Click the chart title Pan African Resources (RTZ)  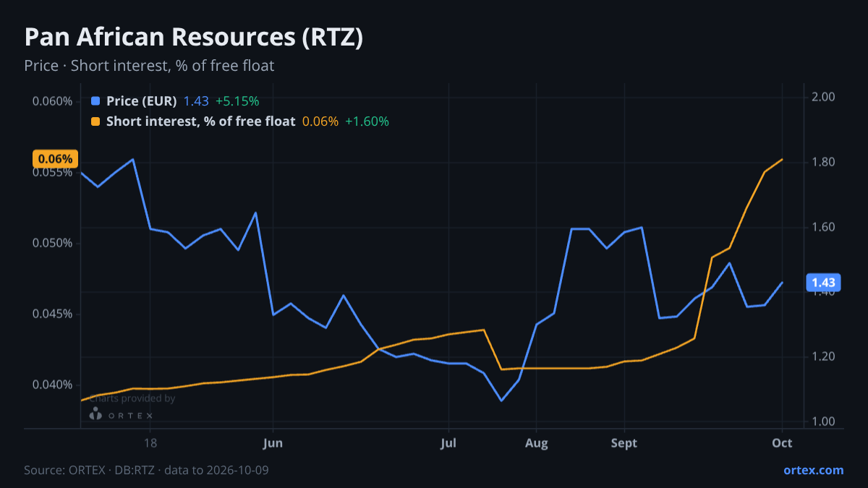(194, 38)
